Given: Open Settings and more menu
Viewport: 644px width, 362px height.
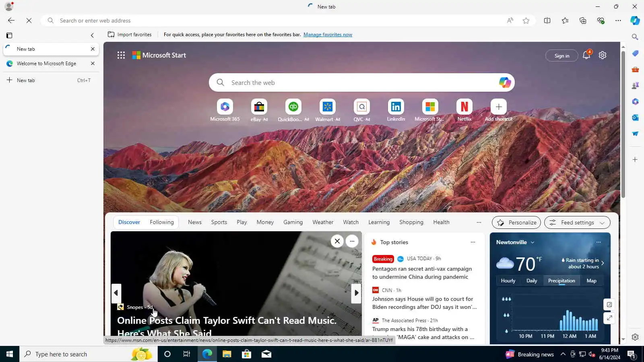Looking at the screenshot, I should point(618,21).
